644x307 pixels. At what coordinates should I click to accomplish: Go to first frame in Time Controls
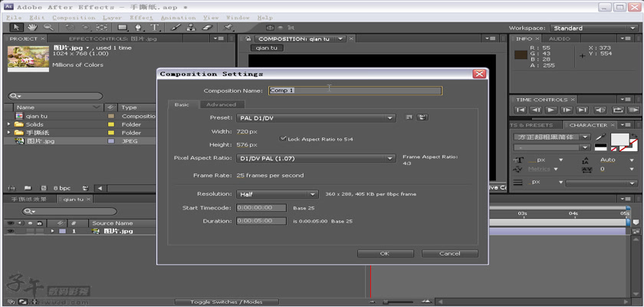(520, 111)
